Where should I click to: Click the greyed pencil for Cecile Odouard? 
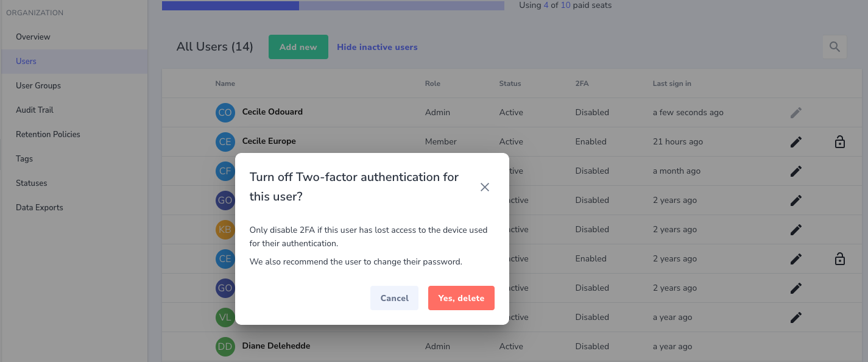[x=796, y=113]
